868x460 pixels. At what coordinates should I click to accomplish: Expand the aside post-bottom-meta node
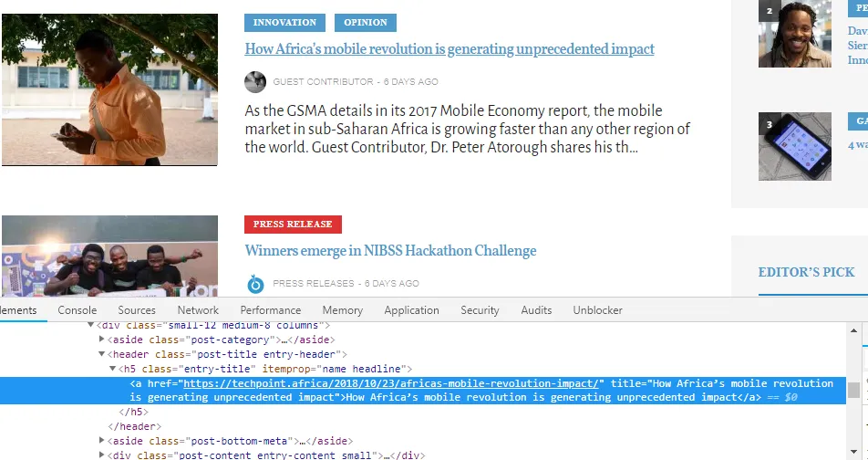click(102, 441)
